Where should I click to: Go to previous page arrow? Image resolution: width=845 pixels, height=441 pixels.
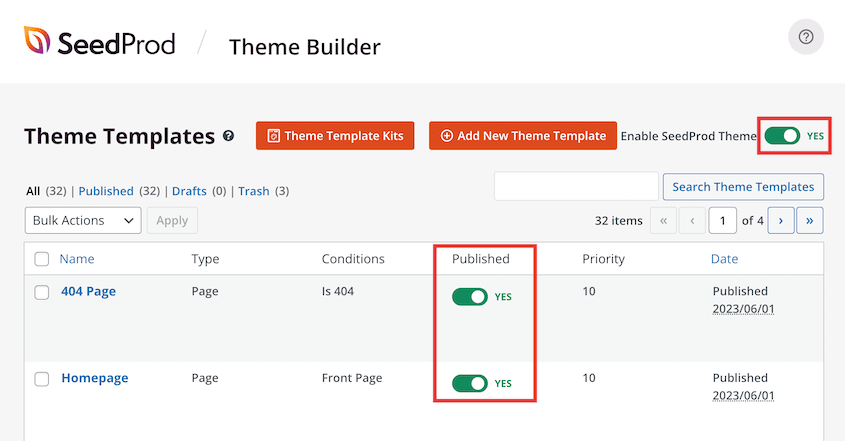click(692, 220)
